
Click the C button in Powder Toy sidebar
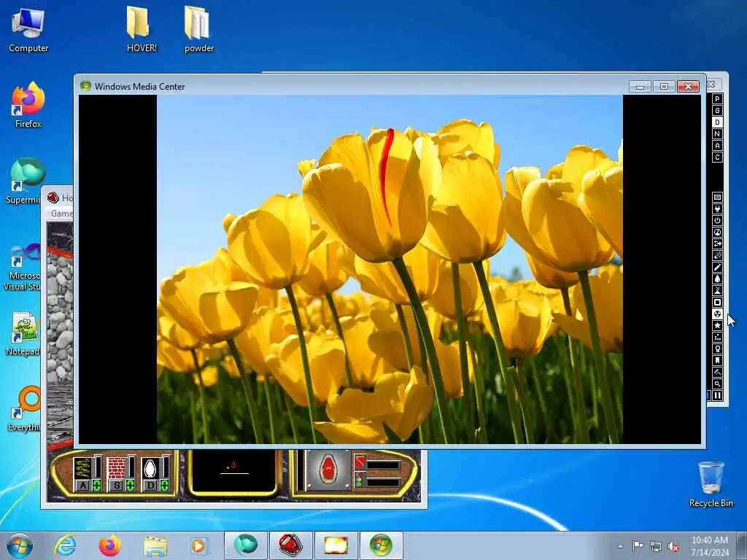pos(717,157)
